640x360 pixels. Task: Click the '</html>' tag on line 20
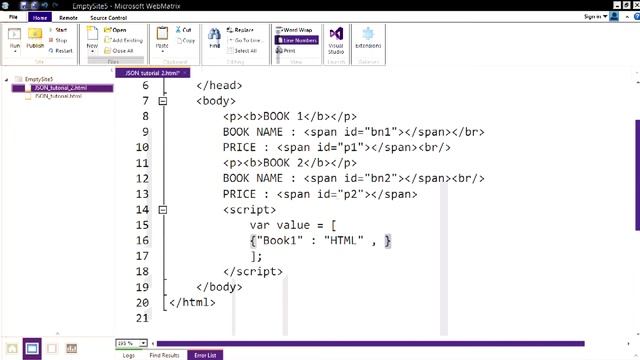point(192,302)
